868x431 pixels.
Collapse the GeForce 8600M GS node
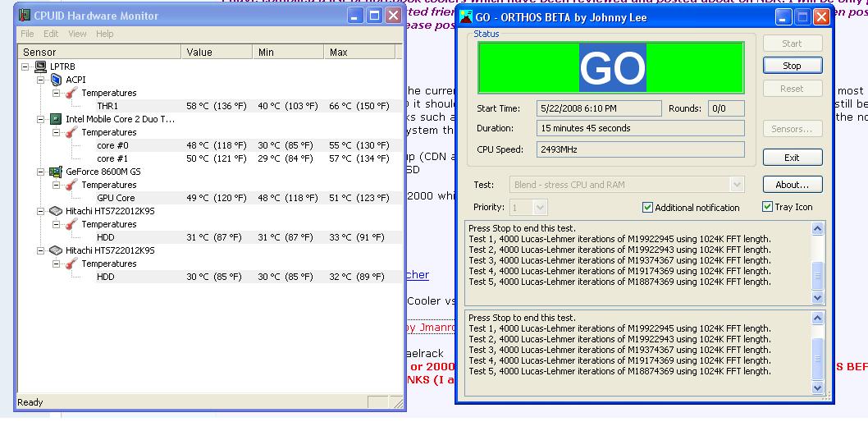coord(40,172)
